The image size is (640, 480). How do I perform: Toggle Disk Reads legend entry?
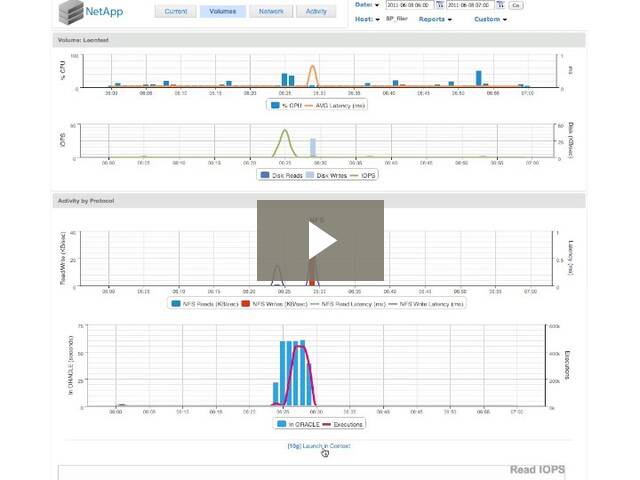(282, 175)
